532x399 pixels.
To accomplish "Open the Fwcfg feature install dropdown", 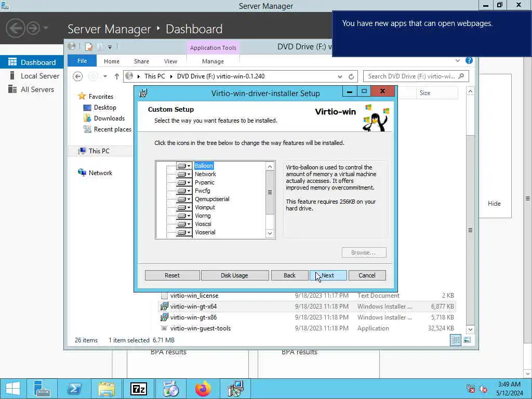I will [x=184, y=191].
